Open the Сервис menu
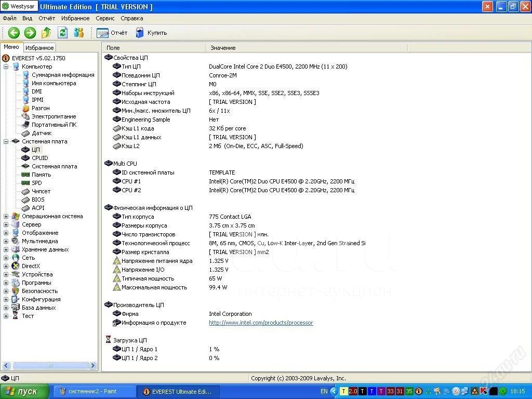Screen dimensions: 532x399 [x=105, y=18]
